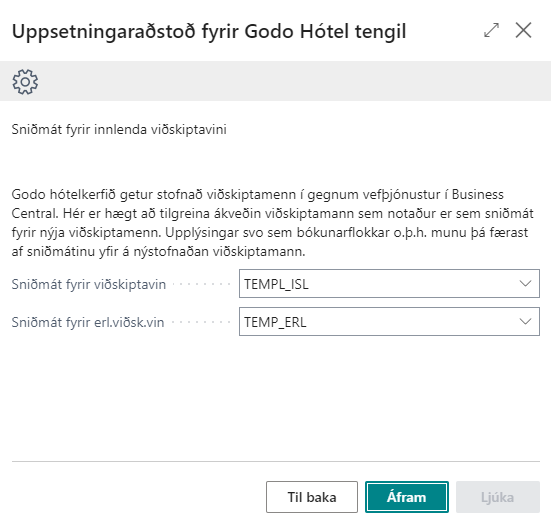This screenshot has height=523, width=551.
Task: Click the gear settings icon in banner
Action: 25,82
